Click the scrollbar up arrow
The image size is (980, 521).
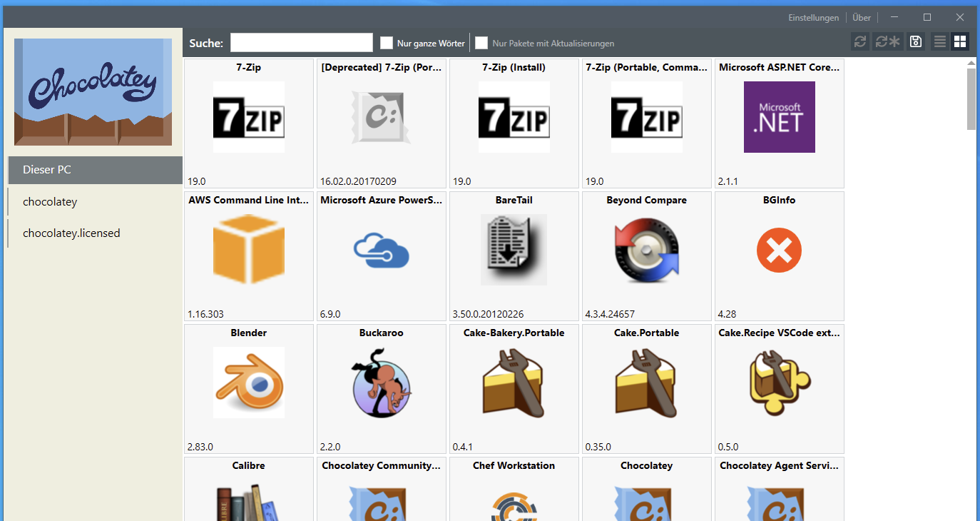971,63
